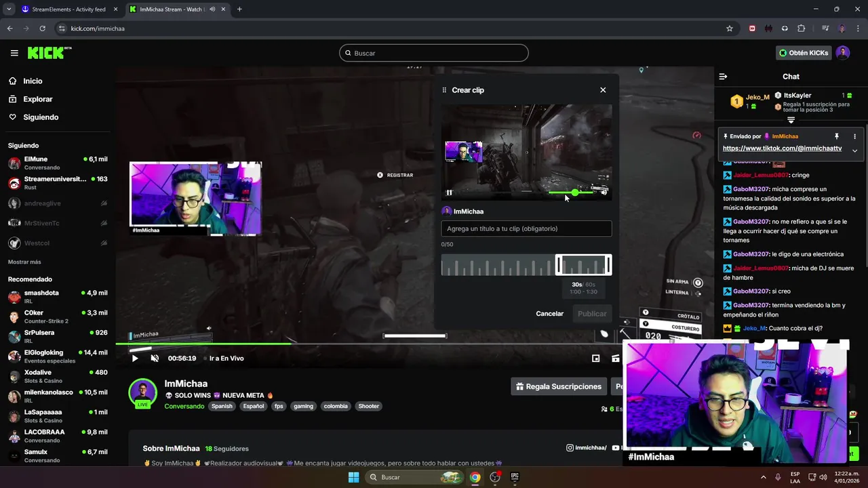Open the Windows Start menu

(x=353, y=477)
